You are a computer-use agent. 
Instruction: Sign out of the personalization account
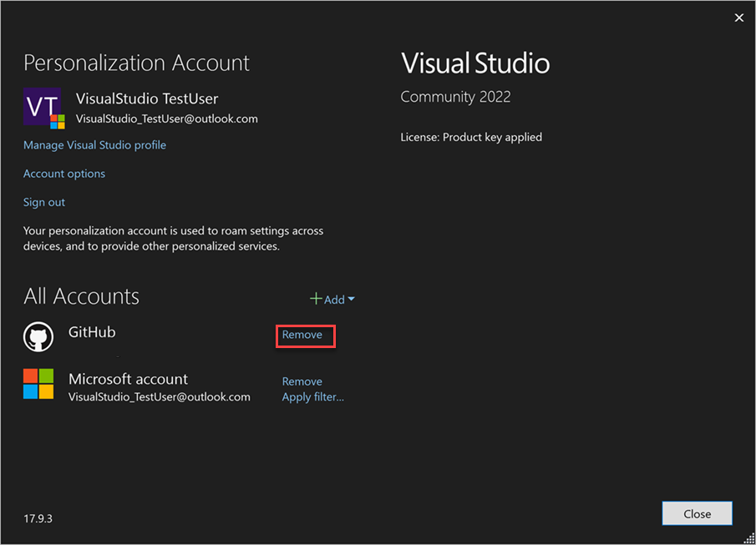click(43, 202)
